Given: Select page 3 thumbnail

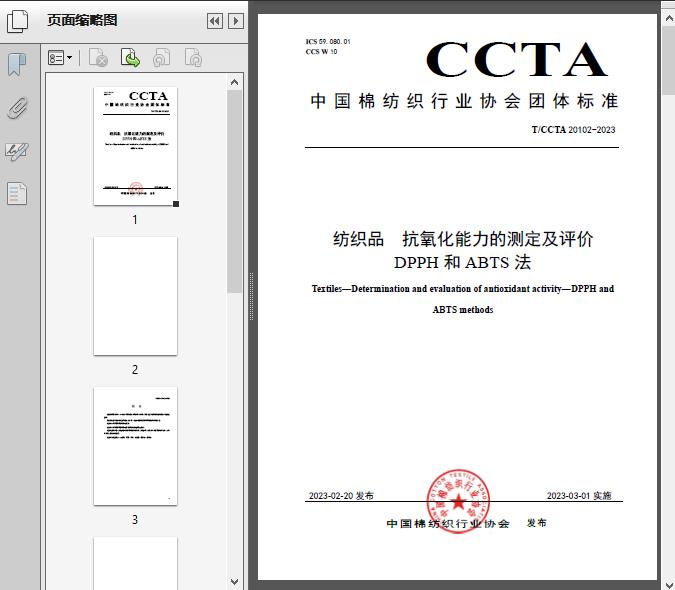Looking at the screenshot, I should click(x=136, y=446).
